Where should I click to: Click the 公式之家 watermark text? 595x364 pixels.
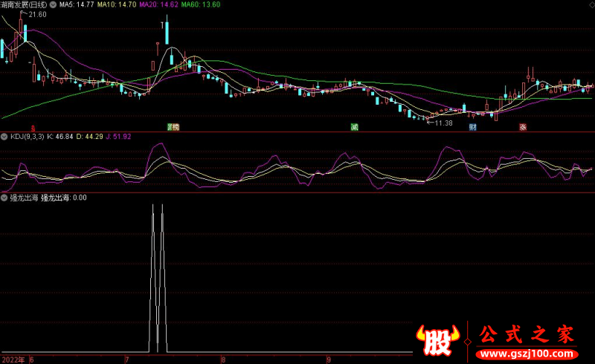[526, 332]
